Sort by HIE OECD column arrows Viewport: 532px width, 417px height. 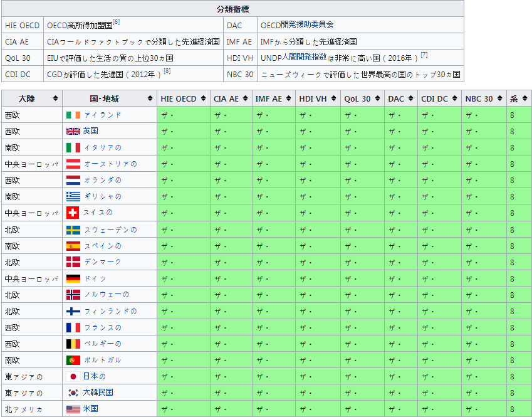click(x=203, y=98)
